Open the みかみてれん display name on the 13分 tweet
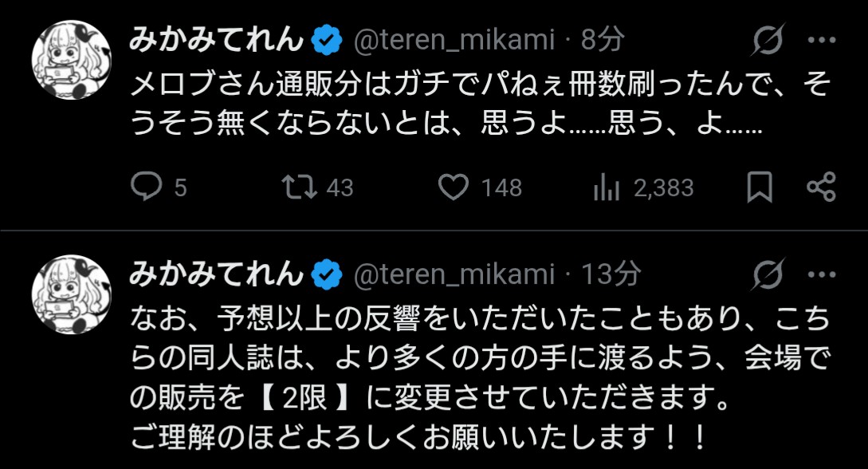Image resolution: width=868 pixels, height=469 pixels. tap(217, 274)
